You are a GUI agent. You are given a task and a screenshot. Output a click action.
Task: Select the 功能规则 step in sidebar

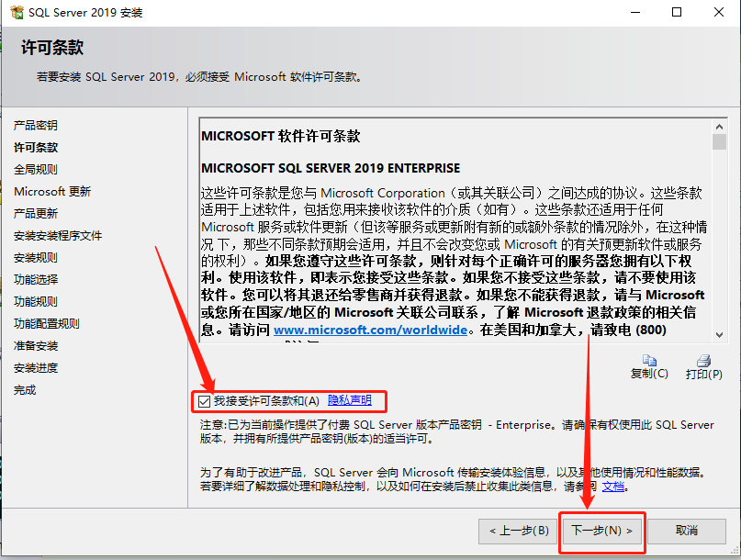click(36, 301)
